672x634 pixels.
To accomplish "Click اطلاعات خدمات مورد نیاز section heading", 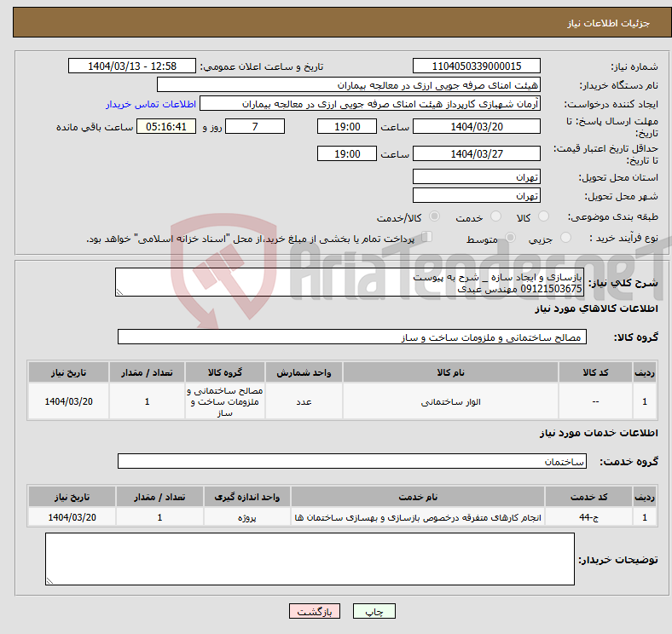I will coord(599,433).
